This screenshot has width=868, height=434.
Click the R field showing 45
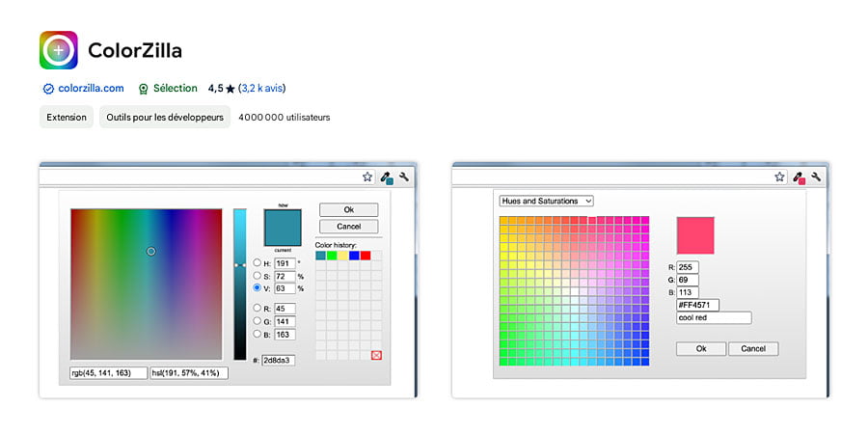point(285,309)
